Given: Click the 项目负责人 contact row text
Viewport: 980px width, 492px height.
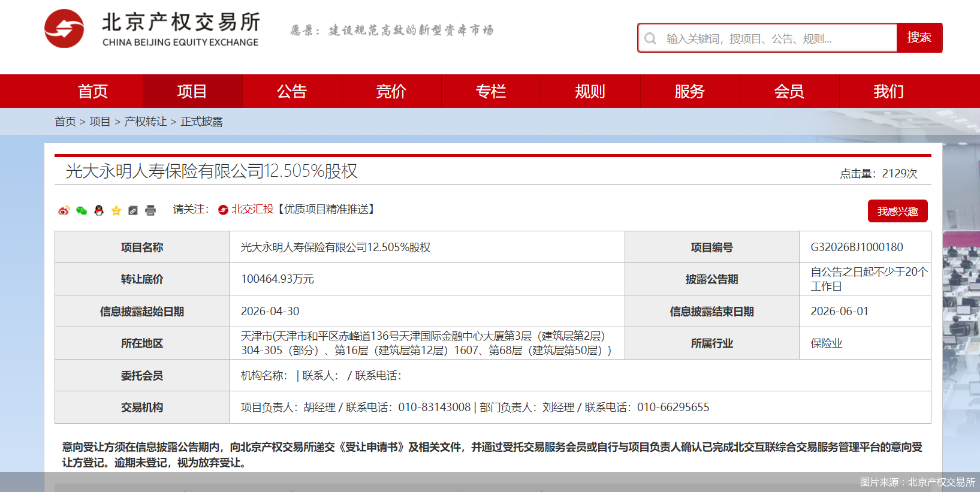Looking at the screenshot, I should 475,408.
